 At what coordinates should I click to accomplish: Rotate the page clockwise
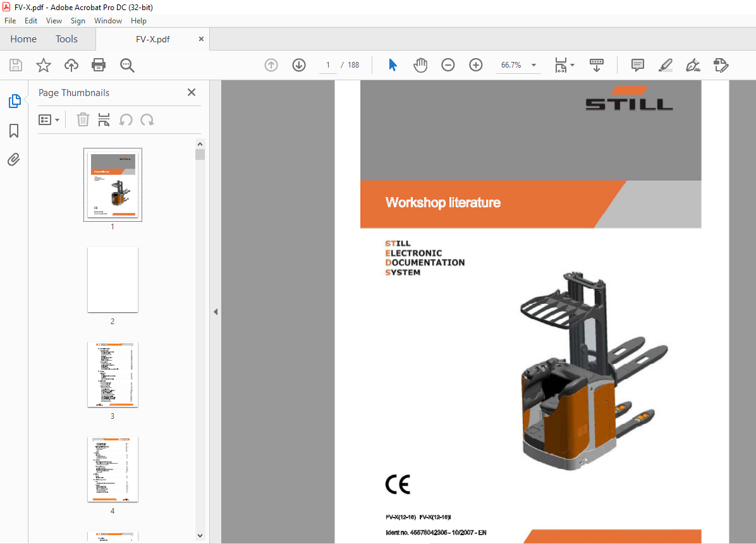coord(147,119)
